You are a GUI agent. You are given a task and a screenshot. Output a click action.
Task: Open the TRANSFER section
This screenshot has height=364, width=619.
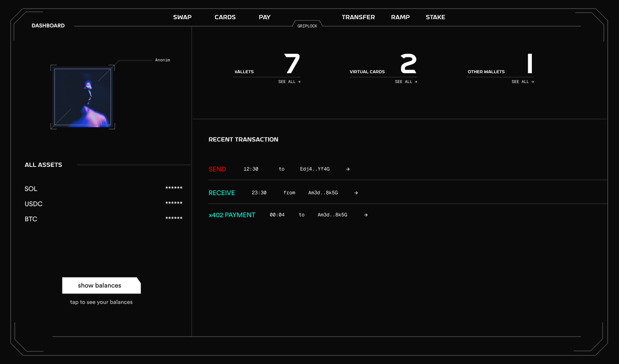coord(358,17)
